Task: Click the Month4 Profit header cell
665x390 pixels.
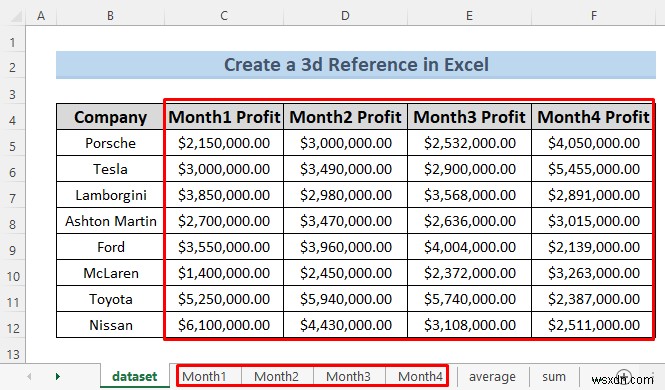Action: [592, 117]
